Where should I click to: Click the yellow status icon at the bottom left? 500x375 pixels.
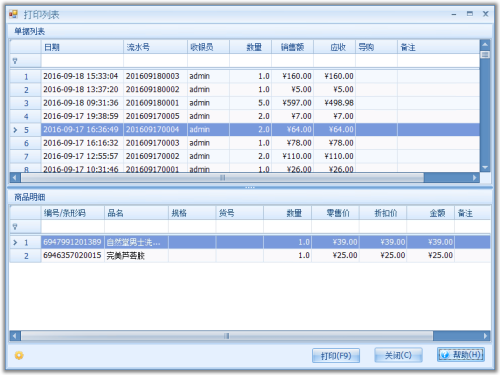(19, 355)
